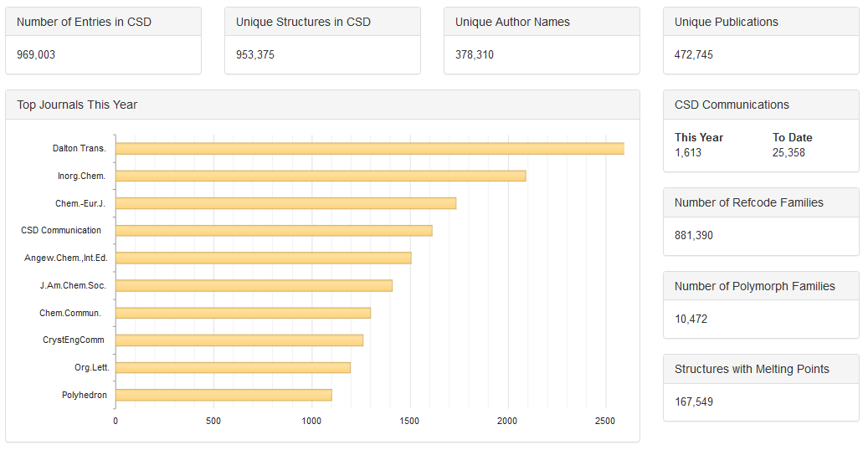Select the J.Am.Chem.Soc. bar

(254, 286)
